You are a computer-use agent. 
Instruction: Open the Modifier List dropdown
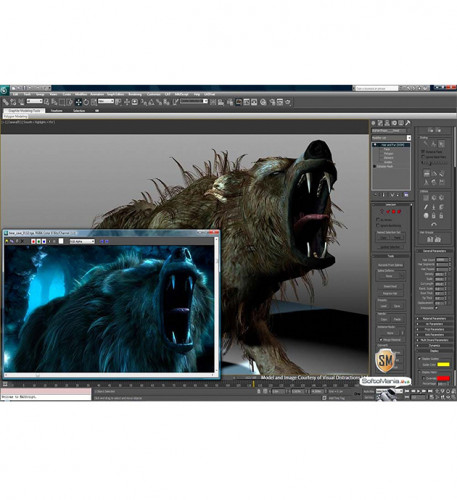tap(391, 138)
